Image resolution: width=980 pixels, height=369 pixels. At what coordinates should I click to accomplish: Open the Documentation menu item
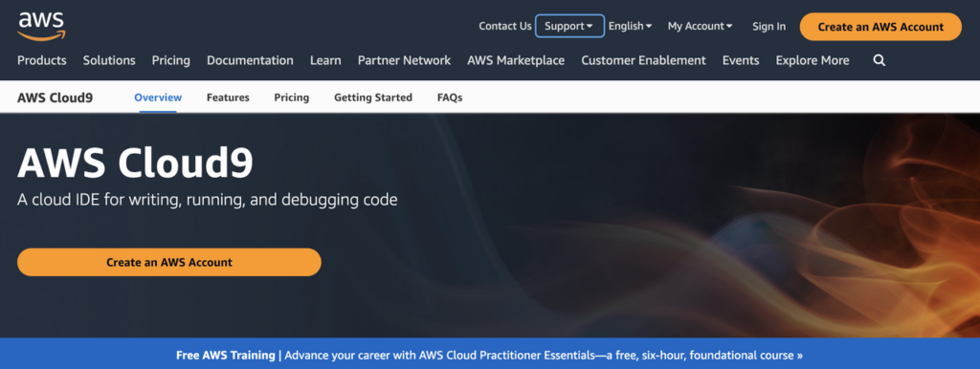coord(250,60)
